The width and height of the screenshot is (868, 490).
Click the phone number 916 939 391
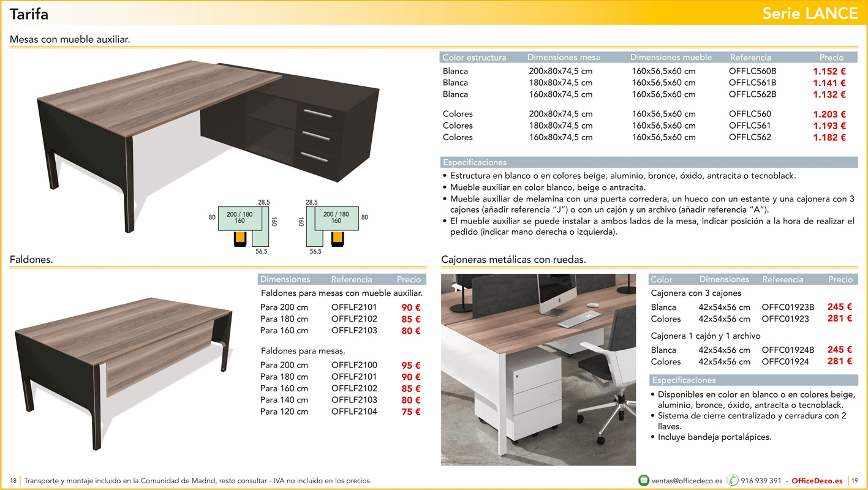point(761,481)
